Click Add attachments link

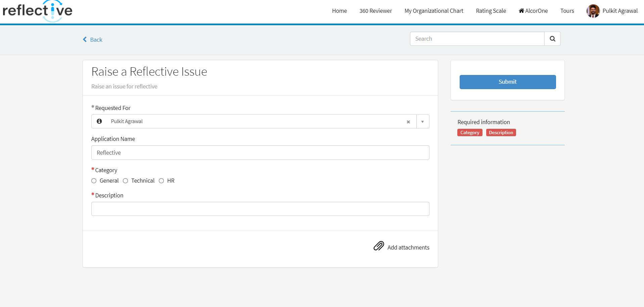(x=408, y=247)
